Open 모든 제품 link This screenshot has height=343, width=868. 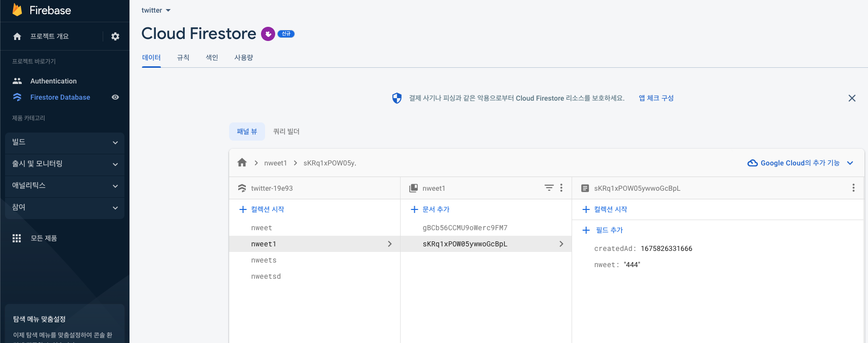(44, 238)
